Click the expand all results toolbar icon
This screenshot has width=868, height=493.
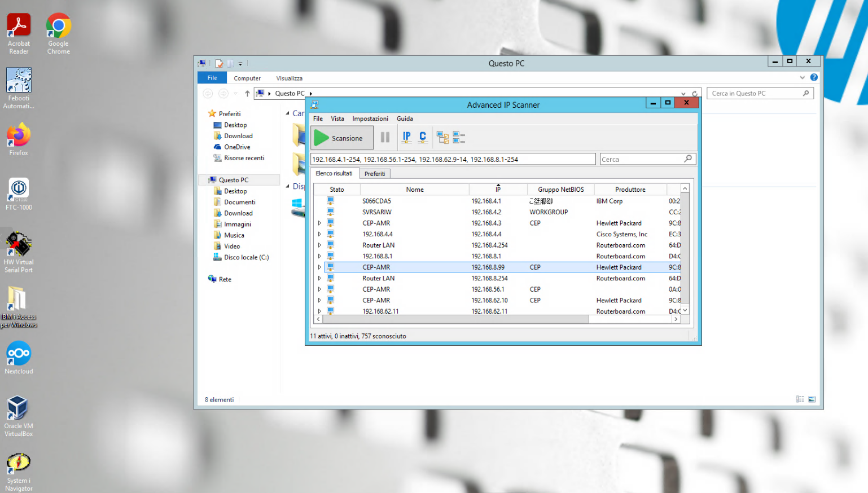pyautogui.click(x=442, y=138)
